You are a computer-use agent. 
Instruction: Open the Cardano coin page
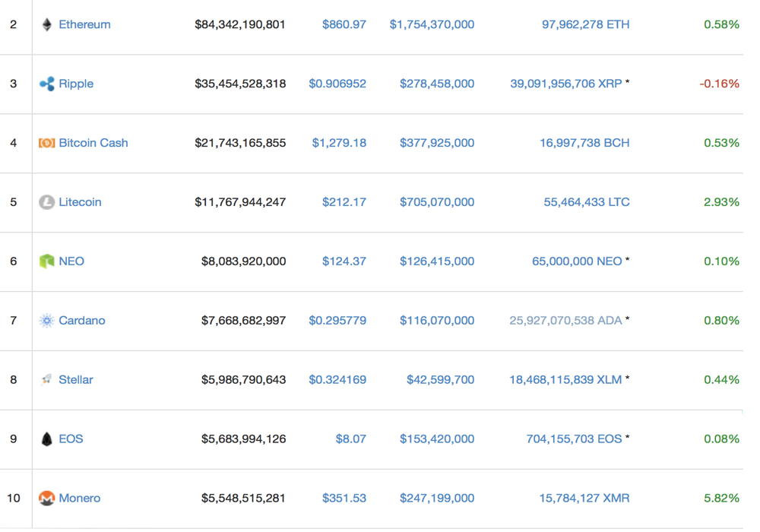pos(82,320)
